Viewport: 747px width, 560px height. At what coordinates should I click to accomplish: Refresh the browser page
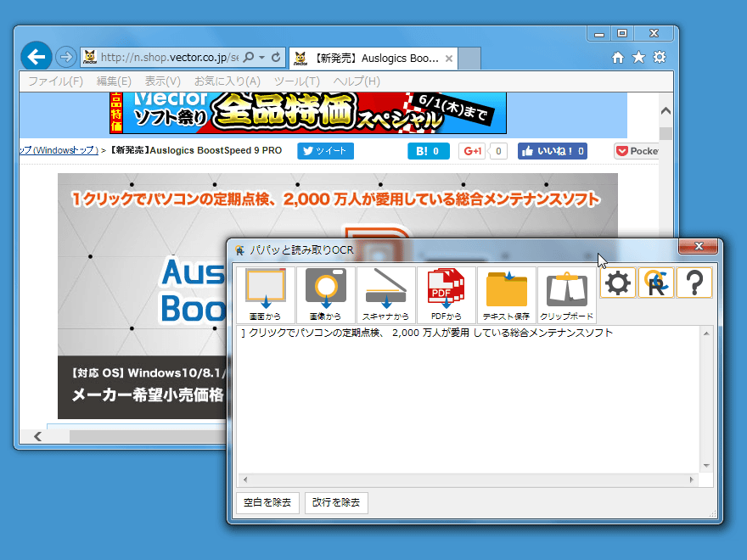click(276, 58)
